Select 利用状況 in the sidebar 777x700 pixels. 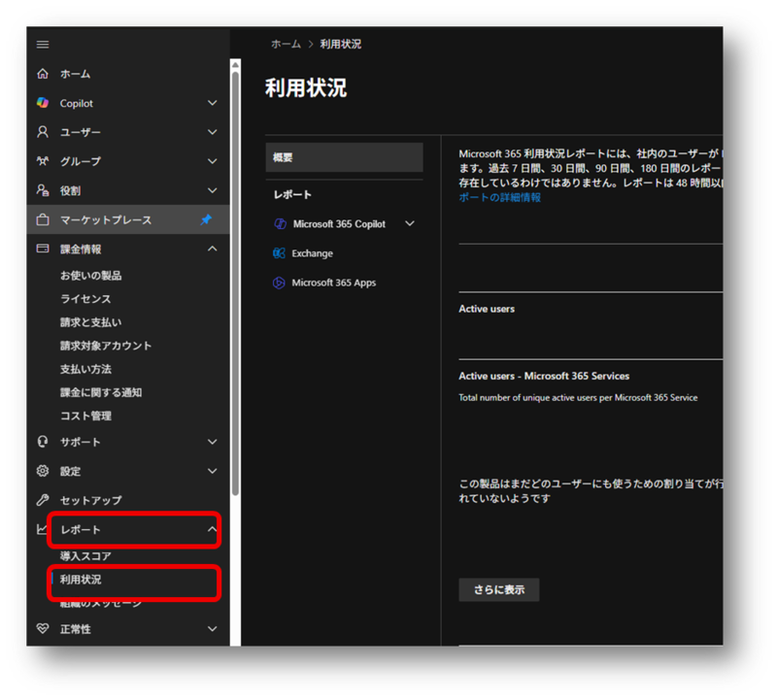(81, 579)
